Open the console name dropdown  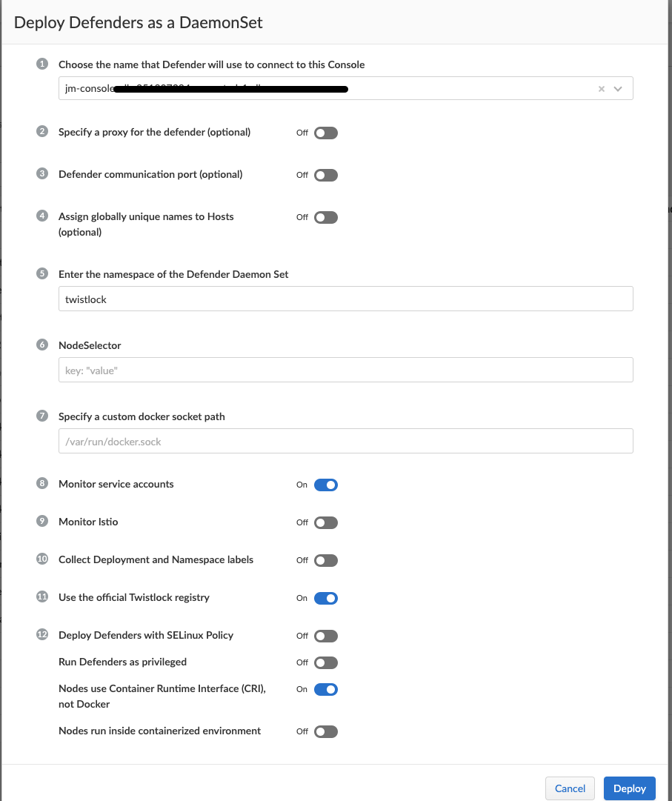pos(617,88)
